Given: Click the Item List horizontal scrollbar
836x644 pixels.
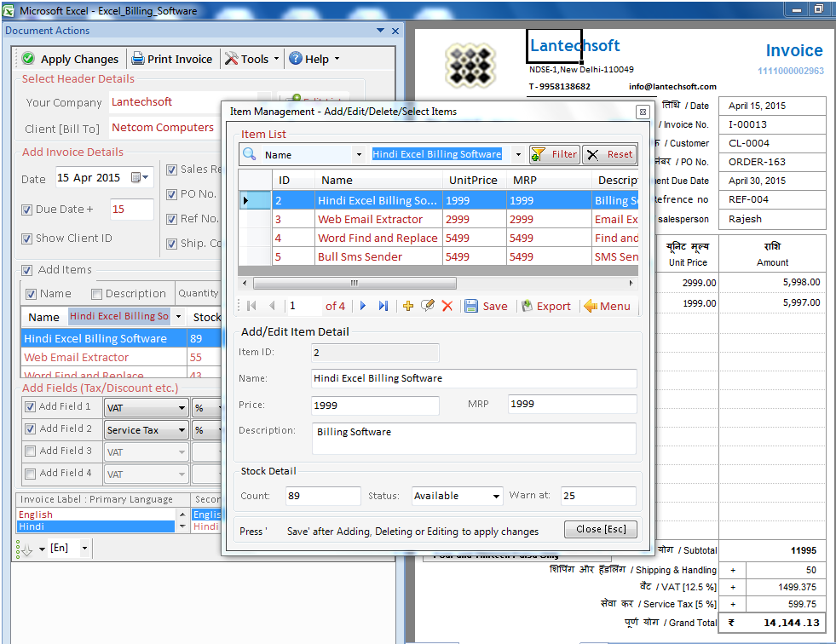Looking at the screenshot, I should (355, 283).
